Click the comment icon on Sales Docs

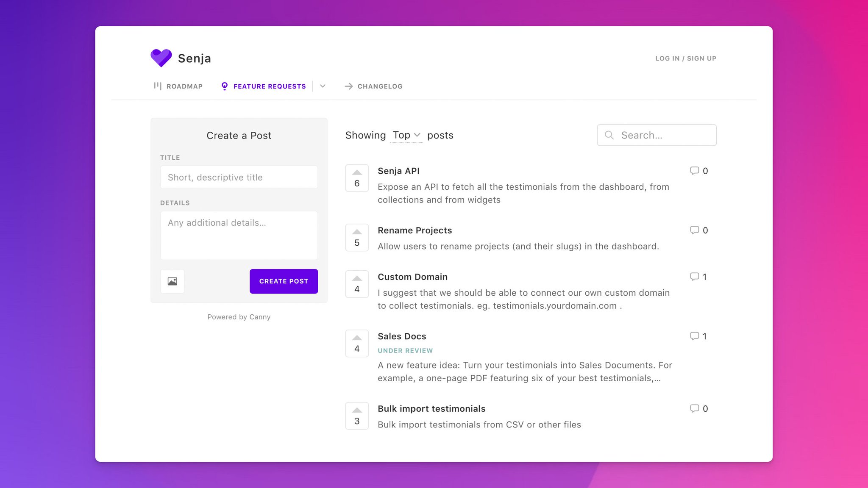[694, 336]
